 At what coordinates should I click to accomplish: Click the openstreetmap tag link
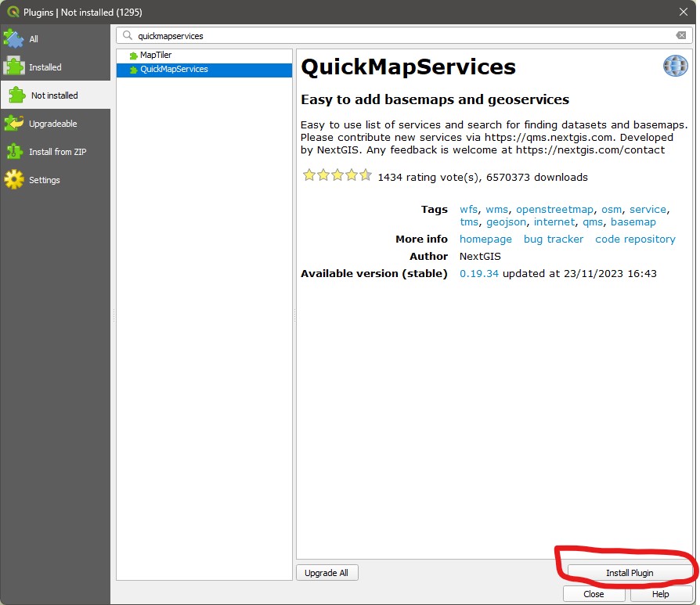coord(554,209)
